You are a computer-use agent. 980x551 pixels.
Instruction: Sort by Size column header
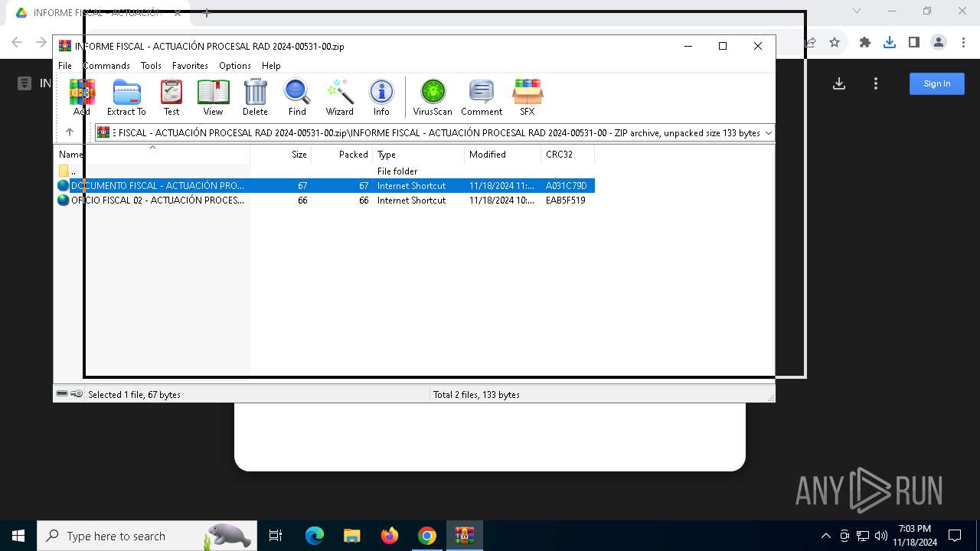[281, 154]
